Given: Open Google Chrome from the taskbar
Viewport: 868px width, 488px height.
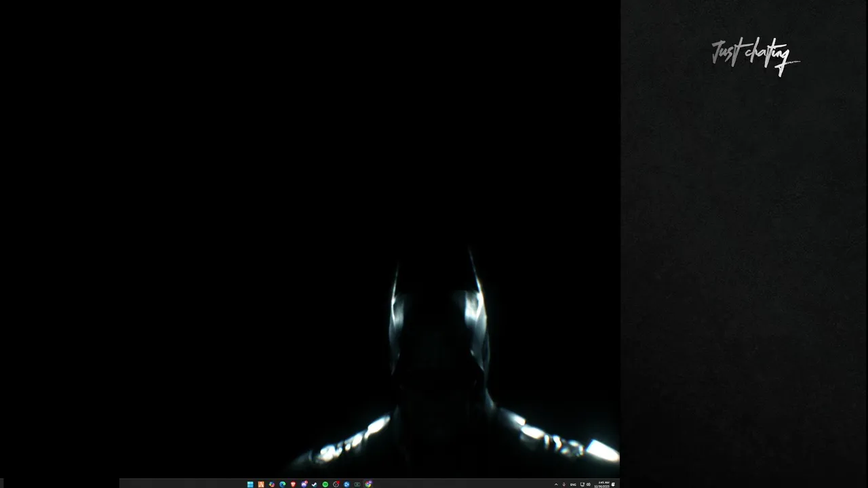Looking at the screenshot, I should (x=368, y=485).
